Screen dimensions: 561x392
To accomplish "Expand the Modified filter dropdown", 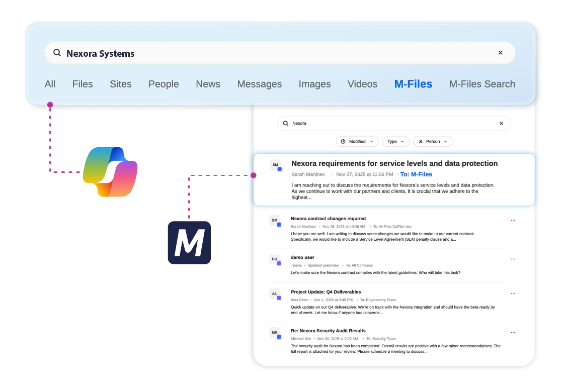I will coord(357,142).
